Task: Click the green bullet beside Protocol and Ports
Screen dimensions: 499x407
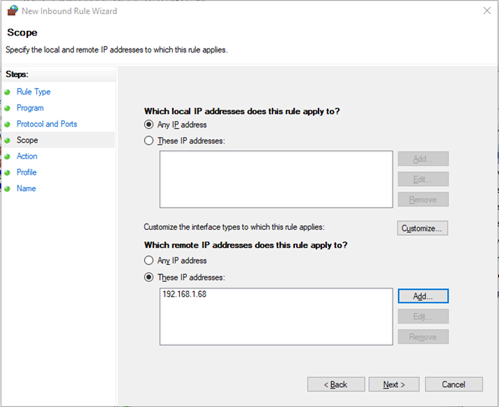Action: pyautogui.click(x=7, y=124)
